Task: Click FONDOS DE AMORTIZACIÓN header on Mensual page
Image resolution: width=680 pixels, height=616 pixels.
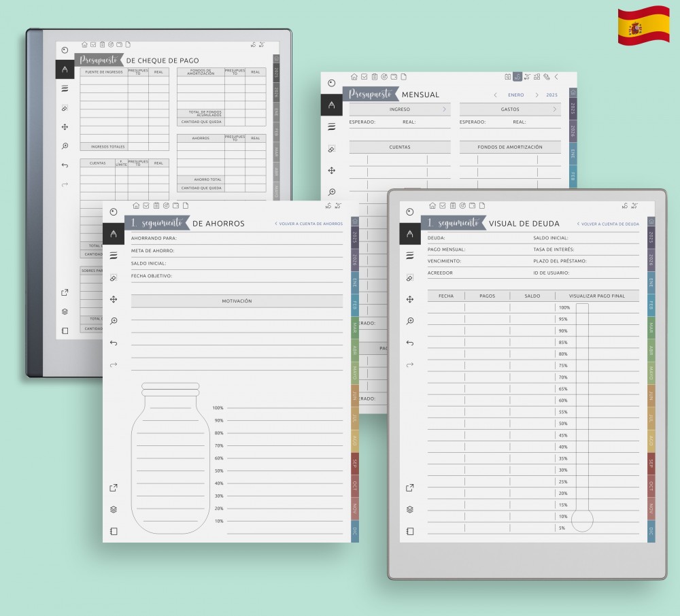Action: [x=510, y=147]
